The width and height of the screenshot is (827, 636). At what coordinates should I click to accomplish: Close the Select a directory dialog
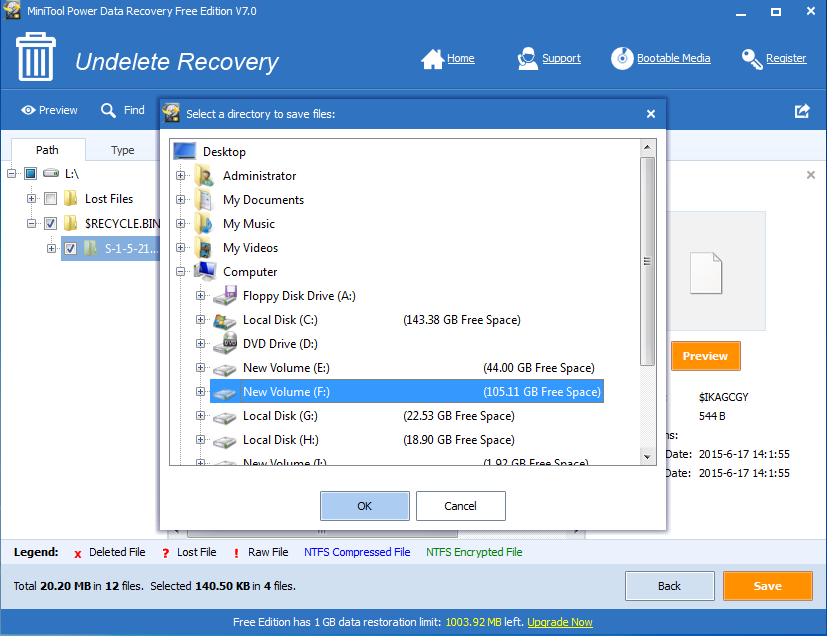coord(651,114)
